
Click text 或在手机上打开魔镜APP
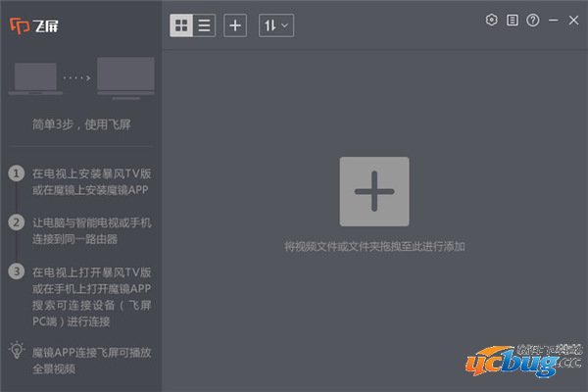pyautogui.click(x=91, y=289)
